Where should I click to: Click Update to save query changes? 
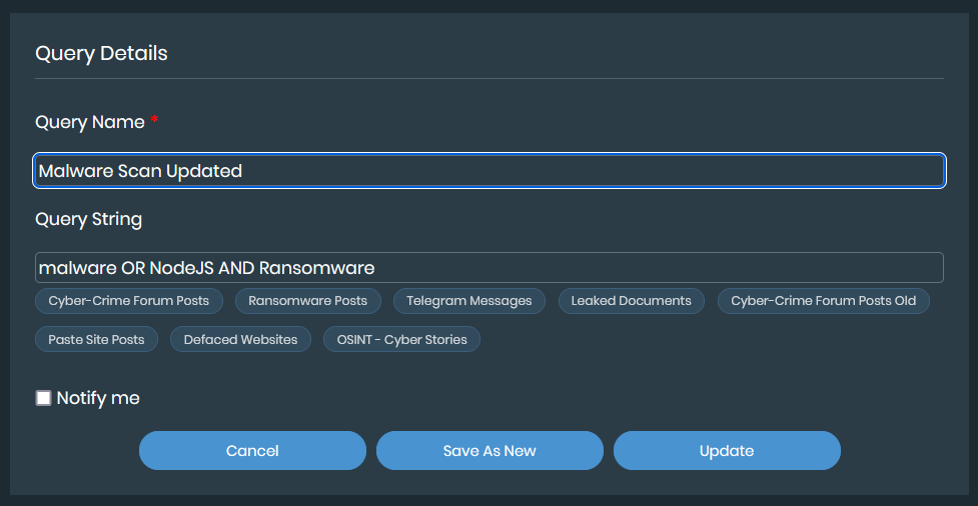coord(726,451)
